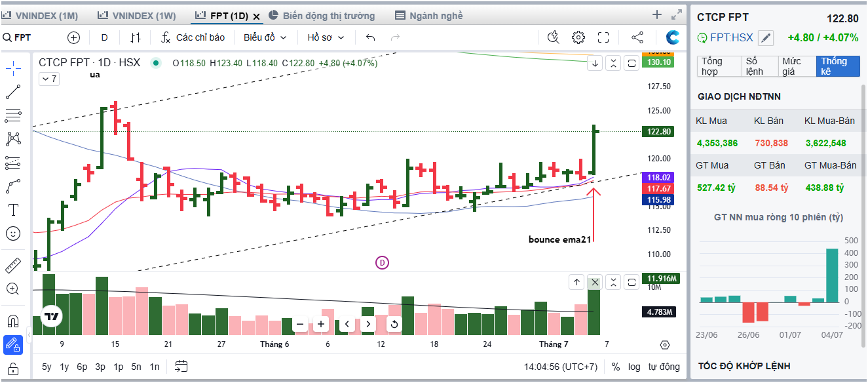868x383 pixels.
Task: Toggle magnet mode for drawings
Action: click(x=13, y=321)
